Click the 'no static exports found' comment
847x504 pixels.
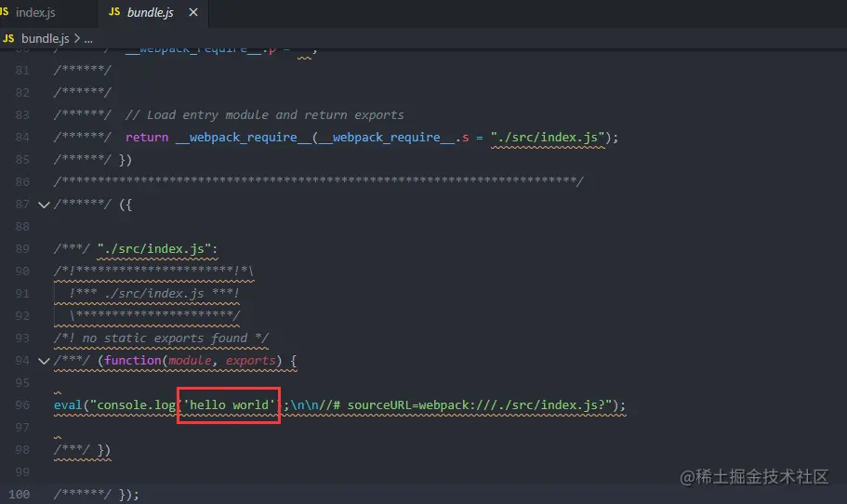(161, 338)
